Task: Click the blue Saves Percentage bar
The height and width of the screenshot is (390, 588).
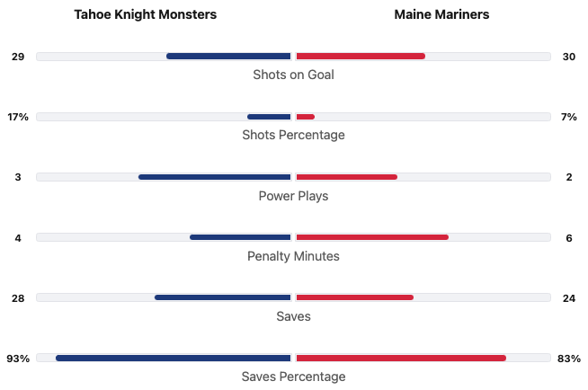Action: coord(174,358)
